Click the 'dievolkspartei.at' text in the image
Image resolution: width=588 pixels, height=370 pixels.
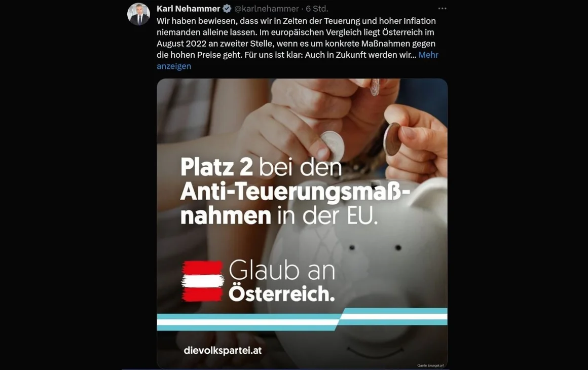pos(223,351)
